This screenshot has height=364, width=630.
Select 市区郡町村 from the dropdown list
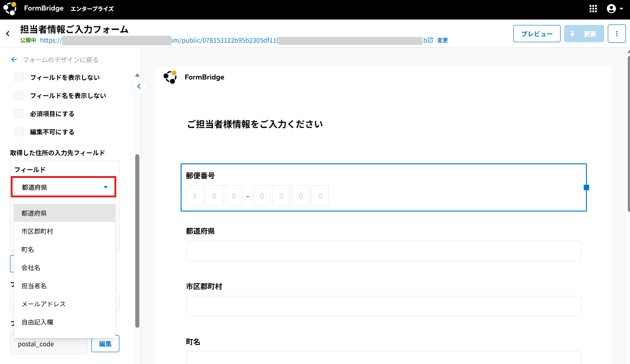37,231
